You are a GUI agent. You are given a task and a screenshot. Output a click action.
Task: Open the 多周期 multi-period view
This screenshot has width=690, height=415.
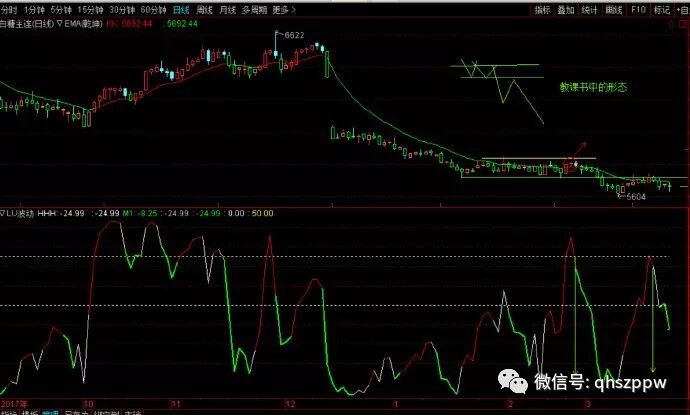(x=254, y=10)
